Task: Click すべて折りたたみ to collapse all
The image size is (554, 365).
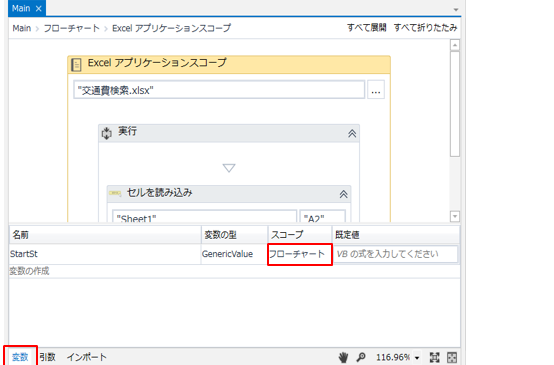Action: tap(425, 28)
